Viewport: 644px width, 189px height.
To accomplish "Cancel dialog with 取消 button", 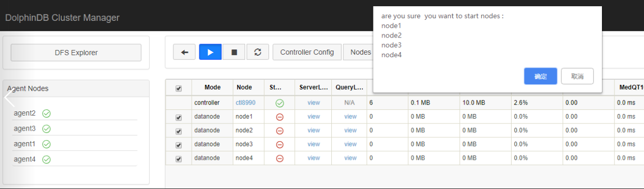I will [x=577, y=76].
